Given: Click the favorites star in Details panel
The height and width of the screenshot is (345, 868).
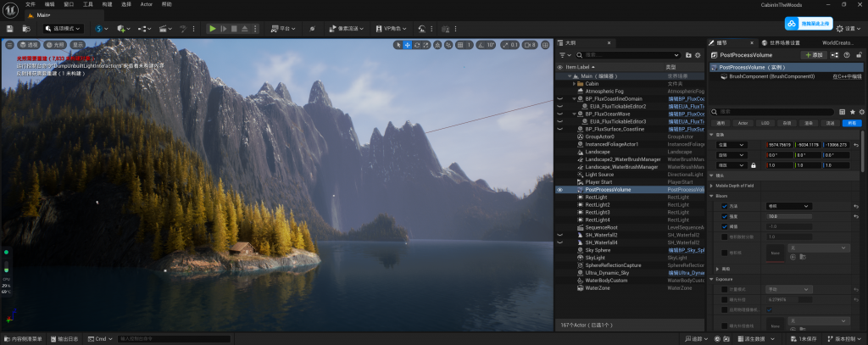Looking at the screenshot, I should (x=852, y=111).
